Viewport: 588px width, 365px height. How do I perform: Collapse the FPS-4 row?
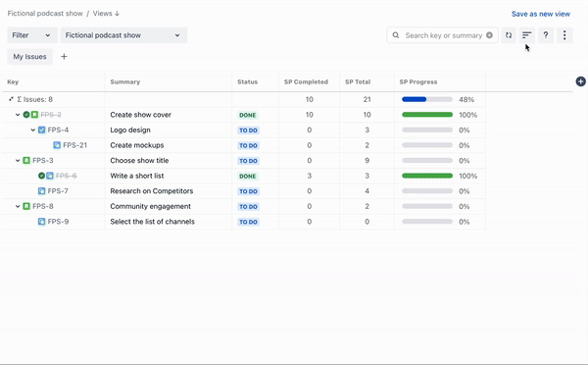coord(33,130)
